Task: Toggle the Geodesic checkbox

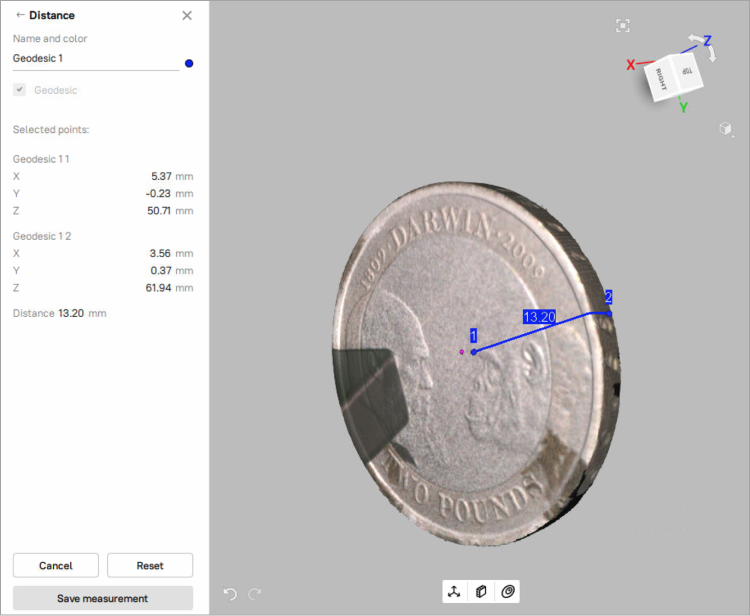Action: [x=20, y=89]
